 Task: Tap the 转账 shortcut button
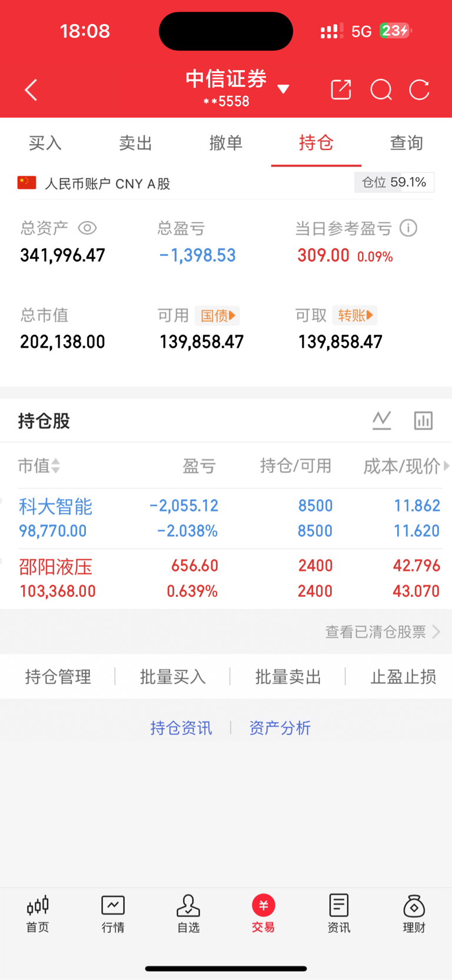(355, 315)
